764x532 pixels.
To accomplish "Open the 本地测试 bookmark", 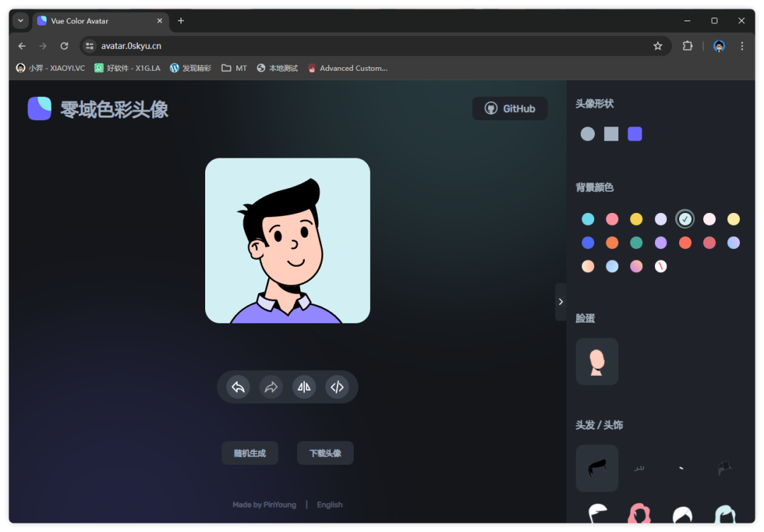I will pyautogui.click(x=277, y=68).
